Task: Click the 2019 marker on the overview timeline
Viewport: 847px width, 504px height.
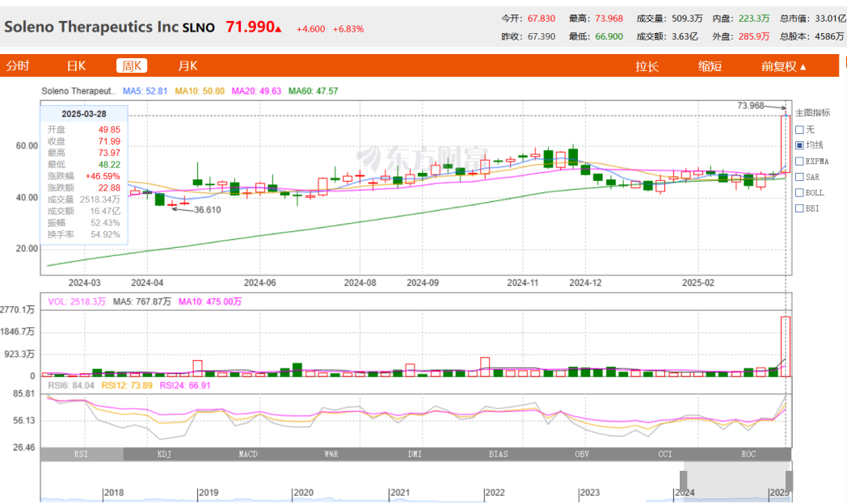Action: [x=209, y=493]
